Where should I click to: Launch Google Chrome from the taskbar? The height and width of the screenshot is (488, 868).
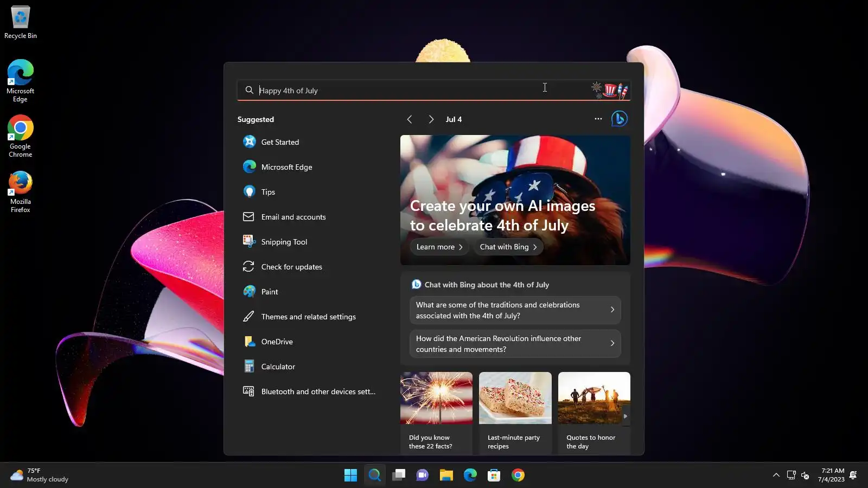pos(518,476)
